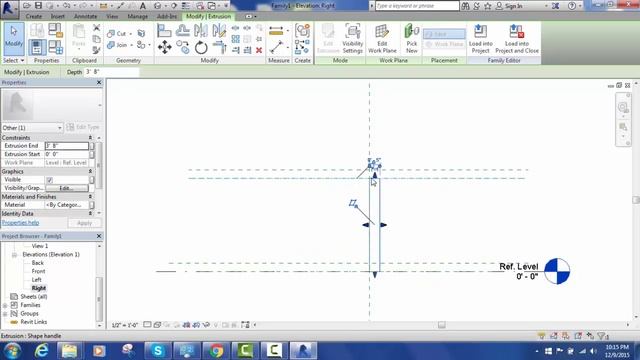640x360 pixels.
Task: Toggle the Visible checkbox
Action: [x=49, y=180]
